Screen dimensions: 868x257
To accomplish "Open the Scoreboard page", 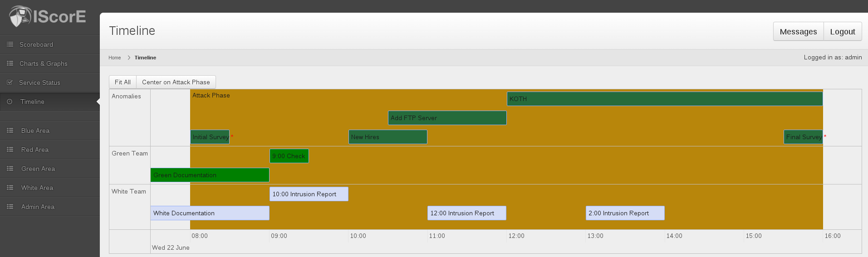I will [x=50, y=44].
